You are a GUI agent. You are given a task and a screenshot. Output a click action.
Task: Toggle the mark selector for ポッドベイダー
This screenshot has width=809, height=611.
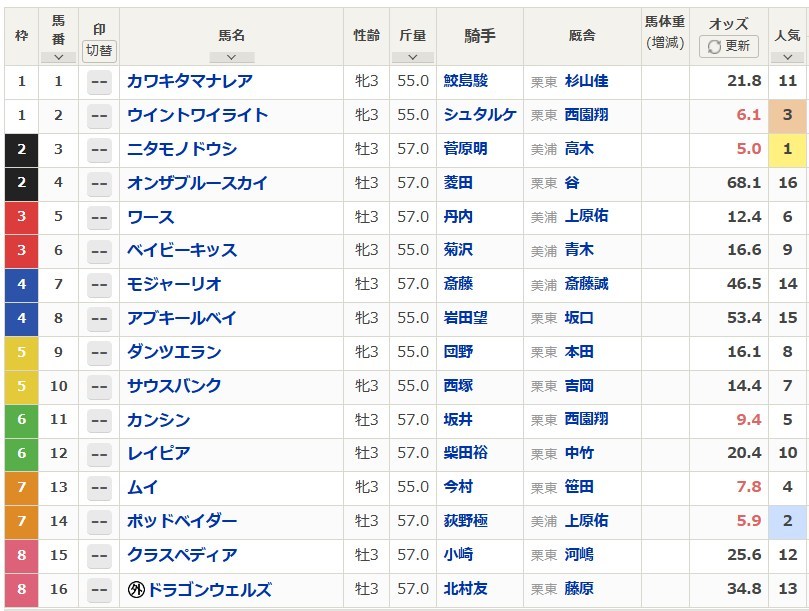click(99, 522)
